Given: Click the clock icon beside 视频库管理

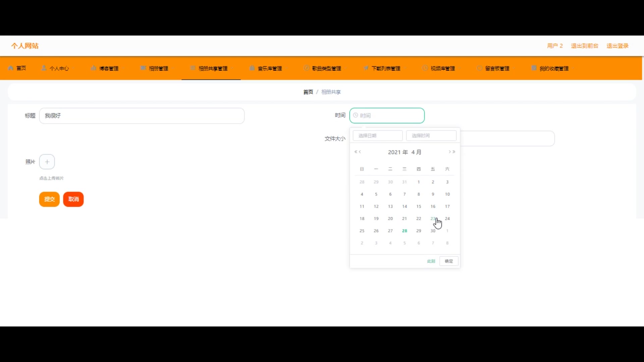Looking at the screenshot, I should pos(425,68).
